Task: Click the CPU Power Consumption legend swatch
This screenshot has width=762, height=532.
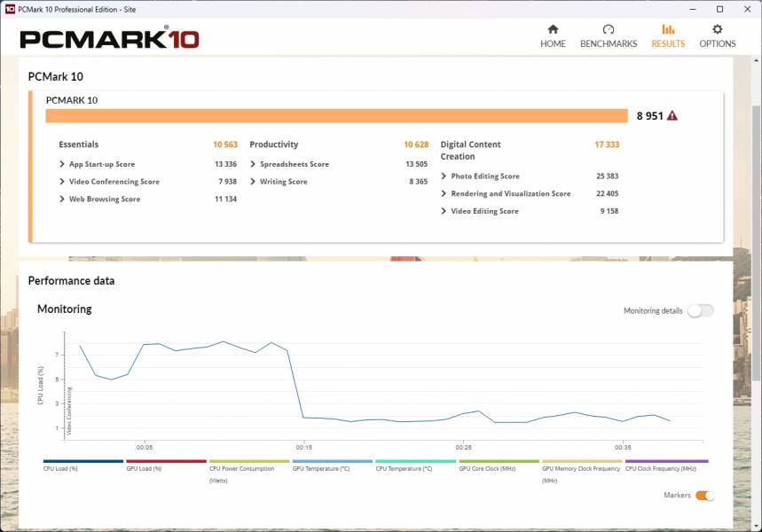Action: click(x=249, y=461)
